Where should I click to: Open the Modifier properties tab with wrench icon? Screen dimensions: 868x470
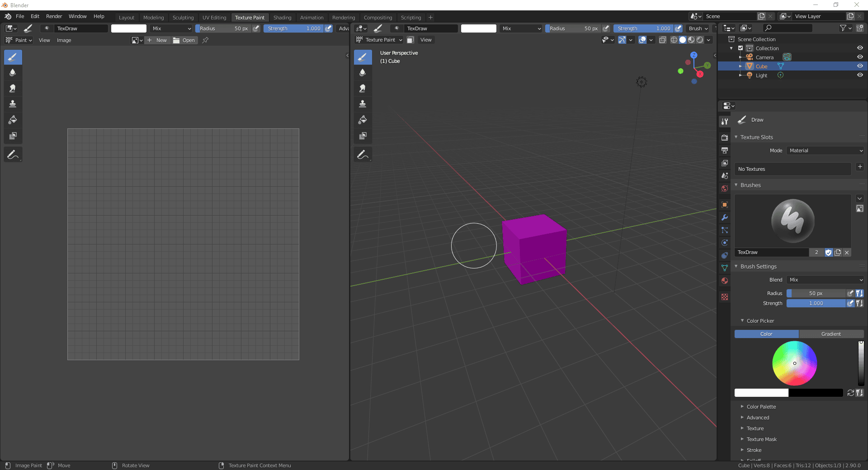(x=724, y=217)
